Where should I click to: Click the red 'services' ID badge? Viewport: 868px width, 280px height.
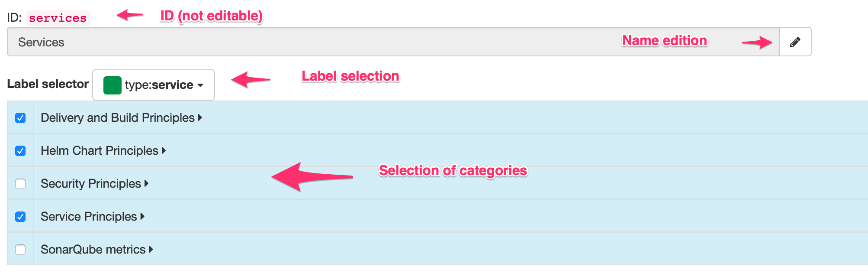click(x=58, y=18)
